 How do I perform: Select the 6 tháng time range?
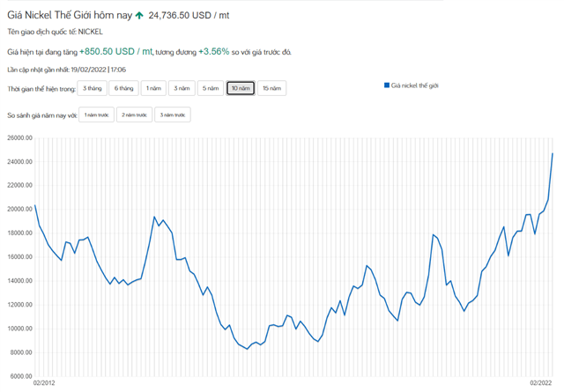[124, 88]
